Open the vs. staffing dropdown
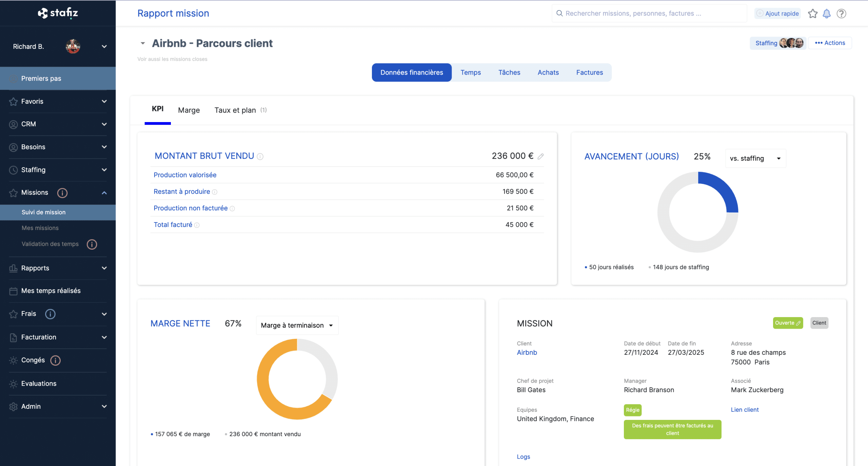Image resolution: width=868 pixels, height=466 pixels. click(755, 158)
